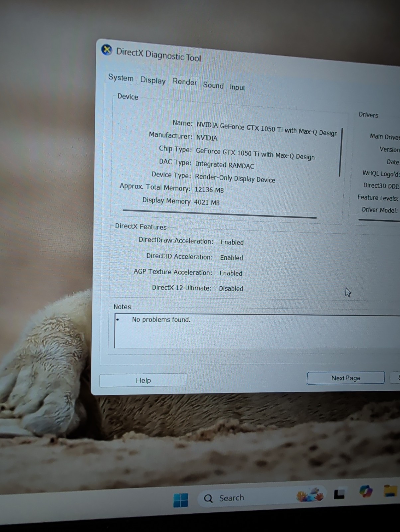Viewport: 400px width, 532px height.
Task: Click the 'Driver Model:' label in Drivers
Action: 379,210
